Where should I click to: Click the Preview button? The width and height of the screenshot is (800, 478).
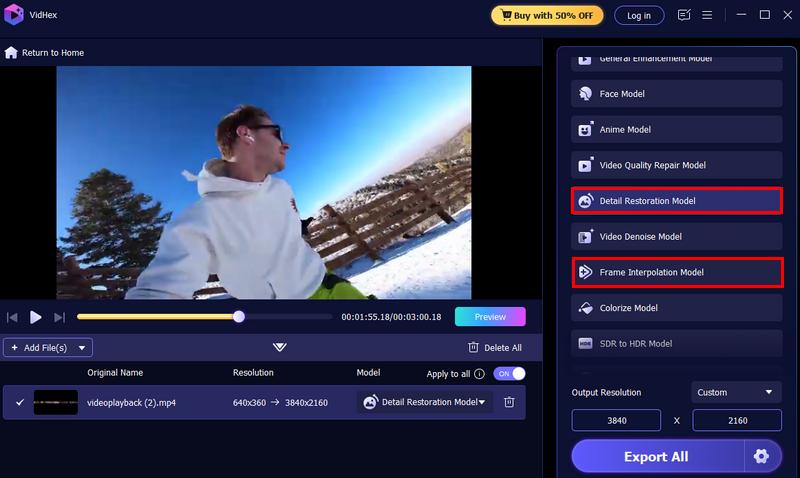point(489,317)
